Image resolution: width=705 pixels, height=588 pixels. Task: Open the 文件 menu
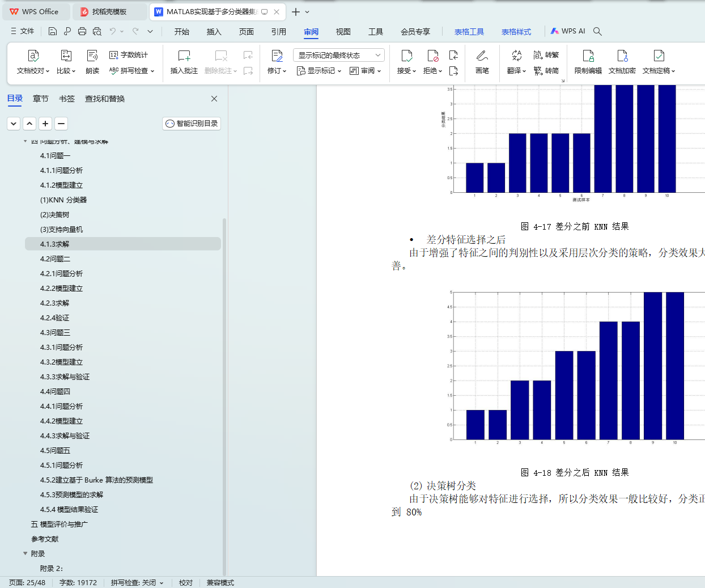[x=23, y=31]
